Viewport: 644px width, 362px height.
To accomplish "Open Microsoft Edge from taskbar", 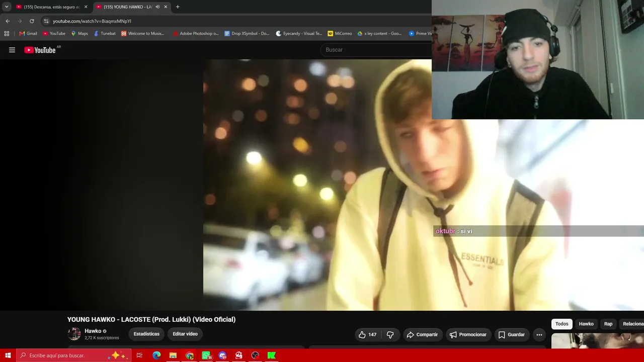I will (156, 355).
